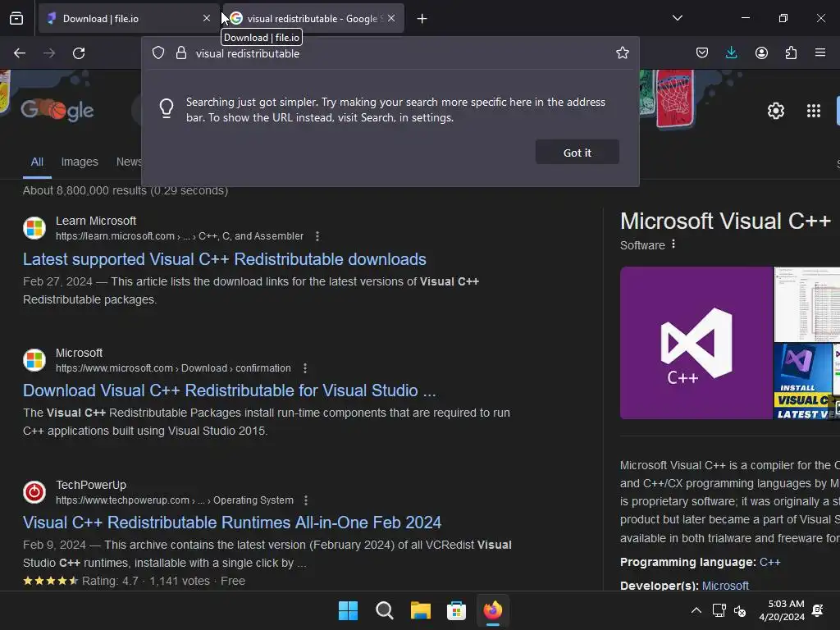840x630 pixels.
Task: Go back to the previous page
Action: coord(20,53)
